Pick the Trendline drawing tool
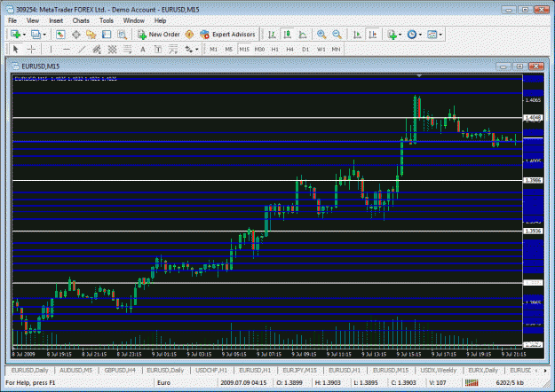 point(82,49)
